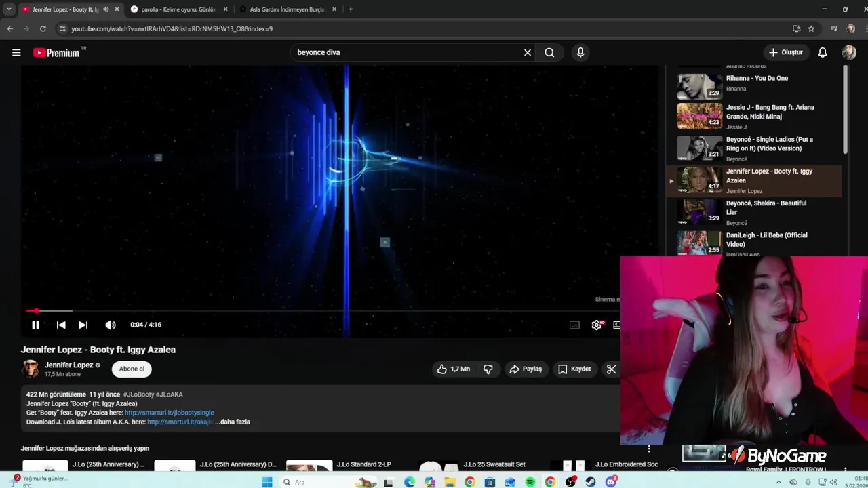868x488 pixels.
Task: Click the playlist panel scrollbar
Action: (x=845, y=108)
